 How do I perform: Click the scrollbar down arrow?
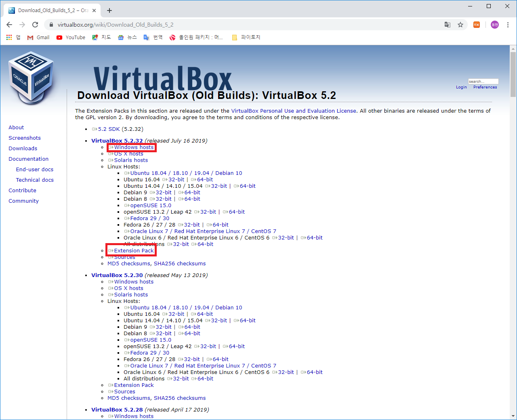(513, 416)
